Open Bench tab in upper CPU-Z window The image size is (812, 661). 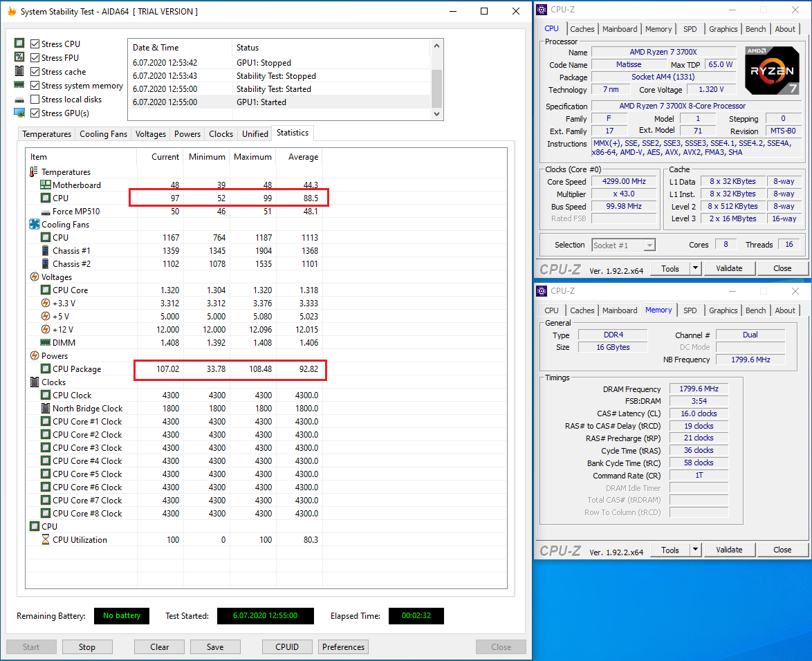point(755,29)
